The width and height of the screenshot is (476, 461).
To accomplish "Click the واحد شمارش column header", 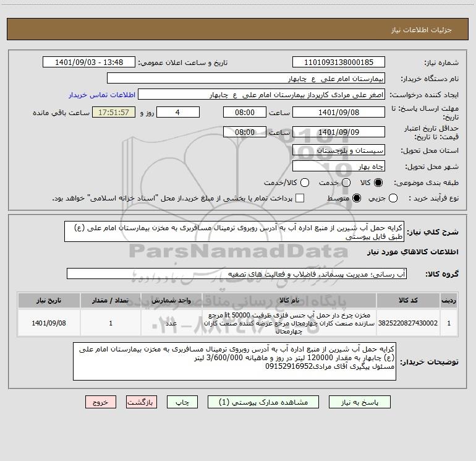I will point(171,300).
